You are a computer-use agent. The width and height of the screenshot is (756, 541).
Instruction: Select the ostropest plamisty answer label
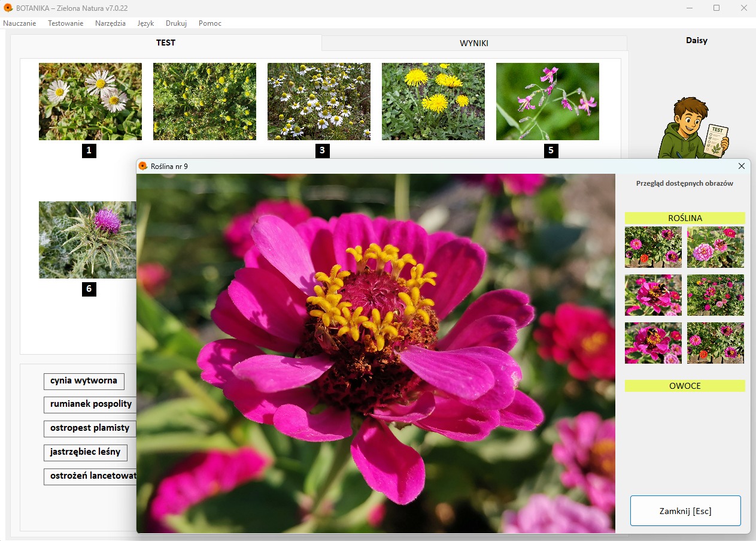[x=90, y=429]
